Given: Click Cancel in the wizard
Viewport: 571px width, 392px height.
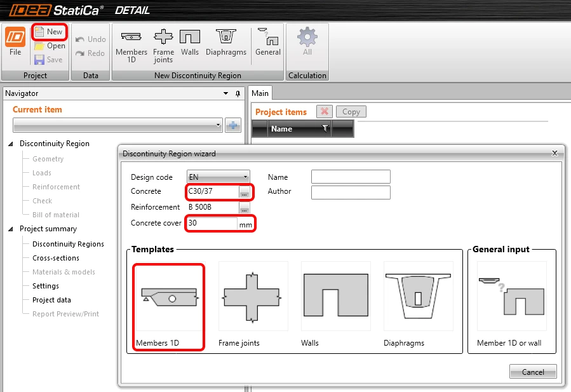Looking at the screenshot, I should tap(533, 372).
